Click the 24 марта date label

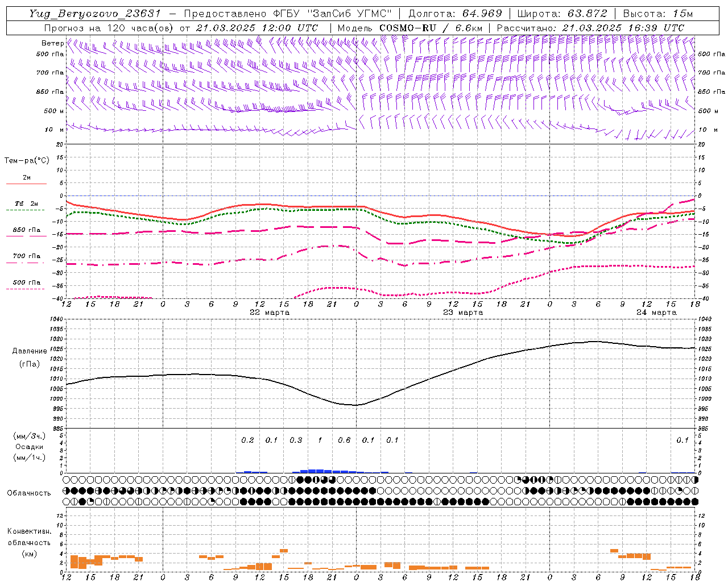click(656, 313)
